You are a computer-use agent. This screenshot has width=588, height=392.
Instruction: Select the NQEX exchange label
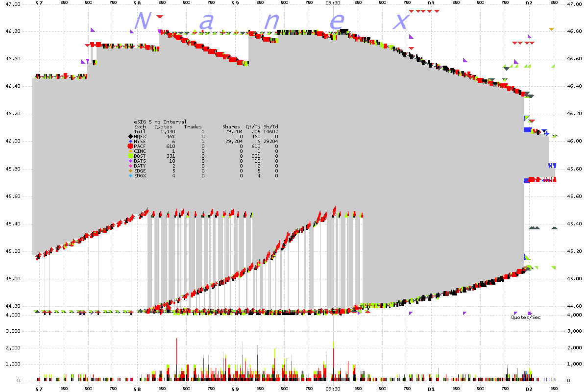coord(140,136)
